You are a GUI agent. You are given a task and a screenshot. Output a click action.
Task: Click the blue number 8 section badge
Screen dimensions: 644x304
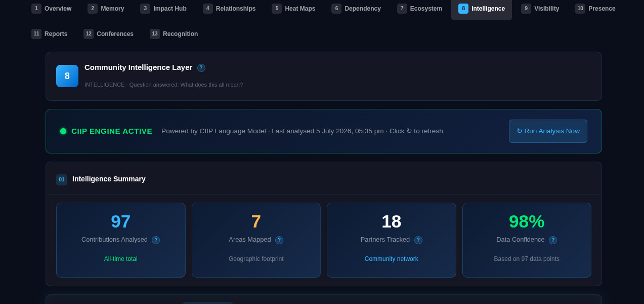tap(67, 76)
